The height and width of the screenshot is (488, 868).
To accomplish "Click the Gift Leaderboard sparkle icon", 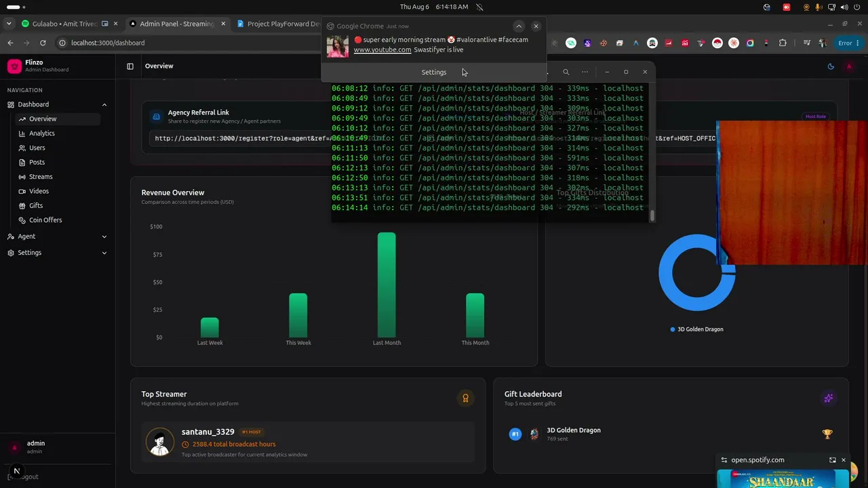I will (828, 399).
